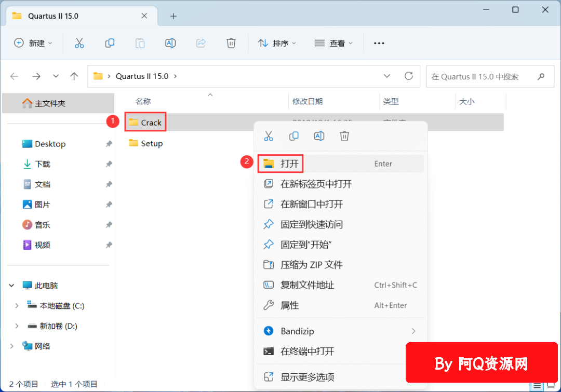Choose 固定到"开始"
The height and width of the screenshot is (392, 561).
tap(341, 245)
